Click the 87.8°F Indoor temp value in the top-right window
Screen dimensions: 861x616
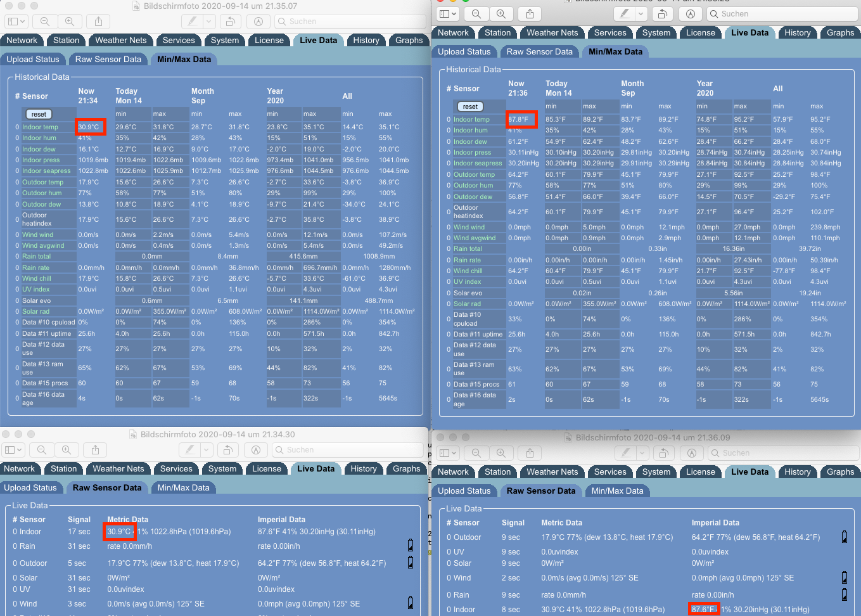(x=519, y=119)
